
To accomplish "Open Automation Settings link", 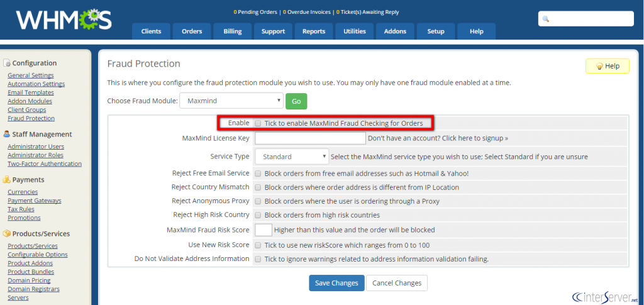I will [x=36, y=84].
